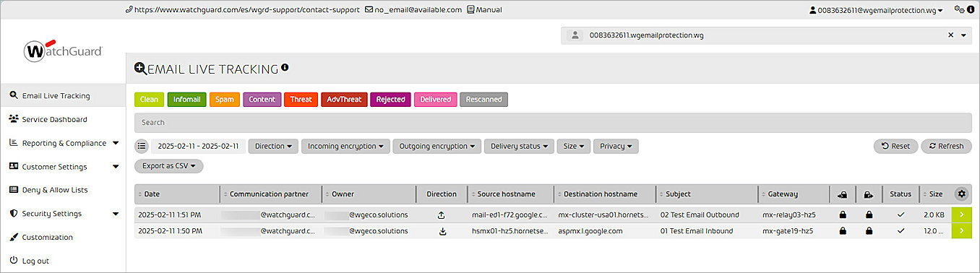The height and width of the screenshot is (273, 980).
Task: Open the Export as CSV dropdown
Action: pos(169,166)
